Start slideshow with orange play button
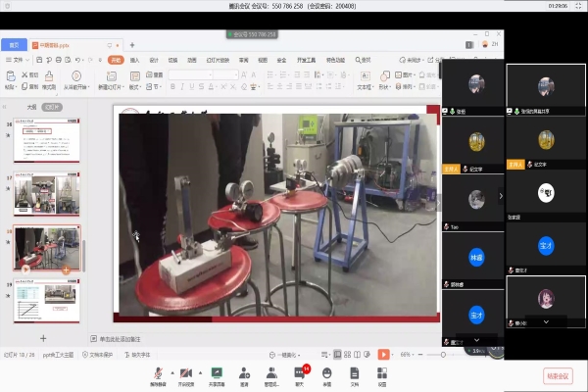The width and height of the screenshot is (588, 392). (383, 354)
